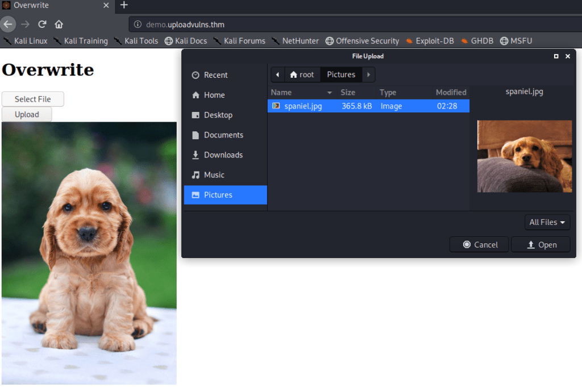
Task: Select the Overwrite browser tab
Action: tap(56, 5)
